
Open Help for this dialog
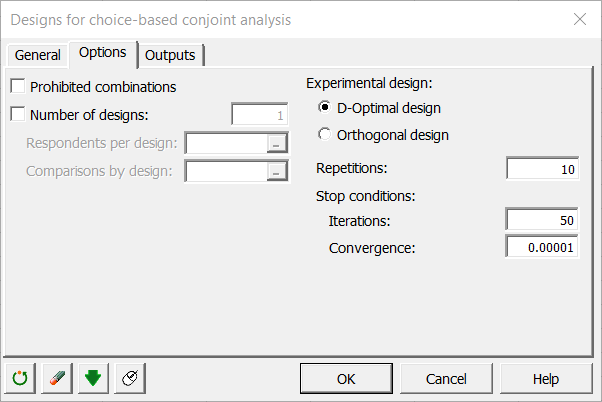tap(546, 379)
